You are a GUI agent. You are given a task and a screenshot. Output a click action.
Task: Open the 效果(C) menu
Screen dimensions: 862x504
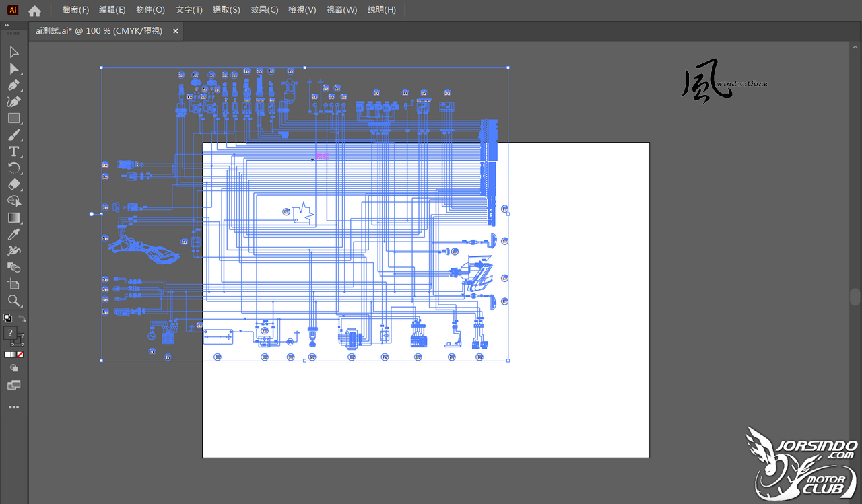(x=264, y=10)
